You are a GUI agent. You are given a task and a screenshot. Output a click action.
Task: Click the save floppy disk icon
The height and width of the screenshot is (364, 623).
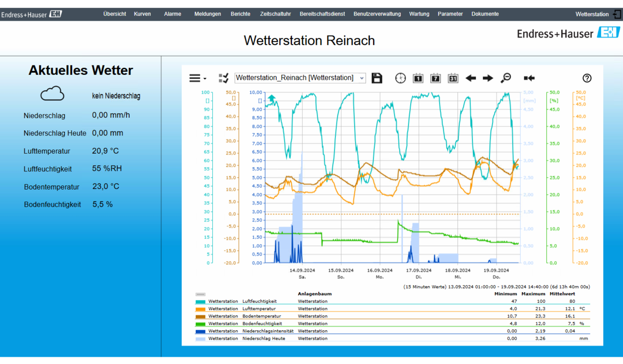pyautogui.click(x=377, y=78)
